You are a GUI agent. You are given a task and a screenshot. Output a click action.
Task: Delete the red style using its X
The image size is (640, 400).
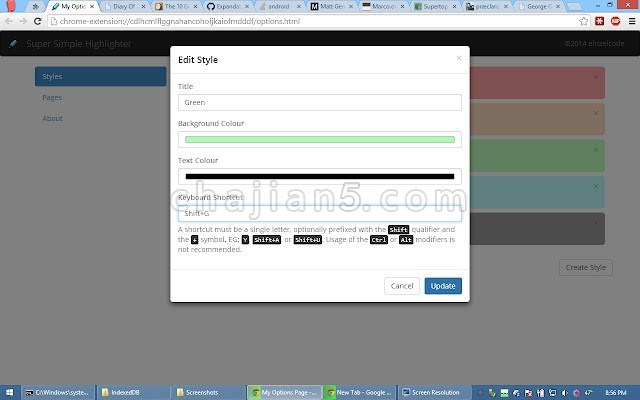pyautogui.click(x=596, y=76)
